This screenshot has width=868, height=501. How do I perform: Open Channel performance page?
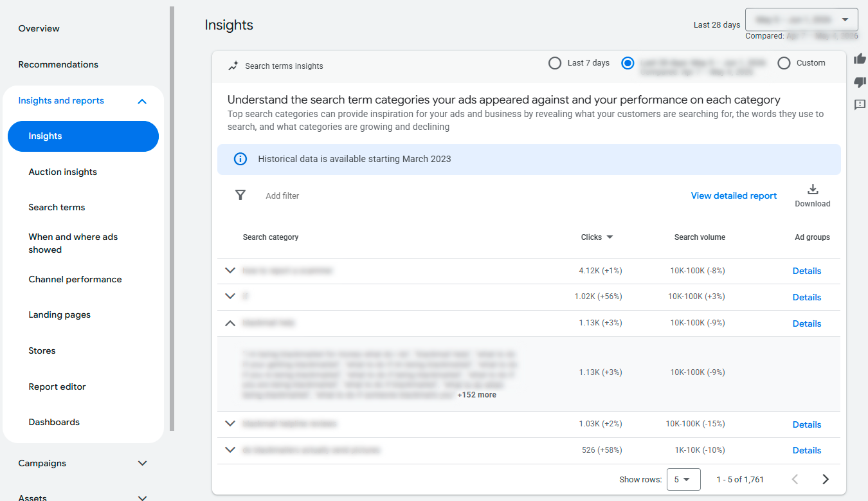pyautogui.click(x=75, y=279)
